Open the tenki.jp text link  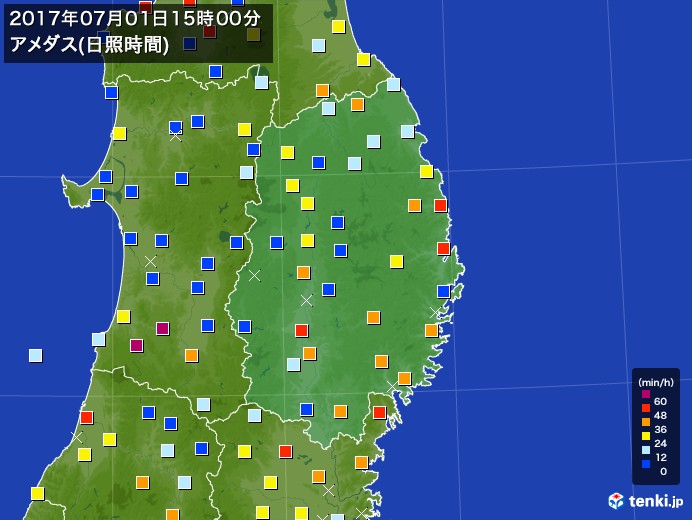tap(656, 502)
